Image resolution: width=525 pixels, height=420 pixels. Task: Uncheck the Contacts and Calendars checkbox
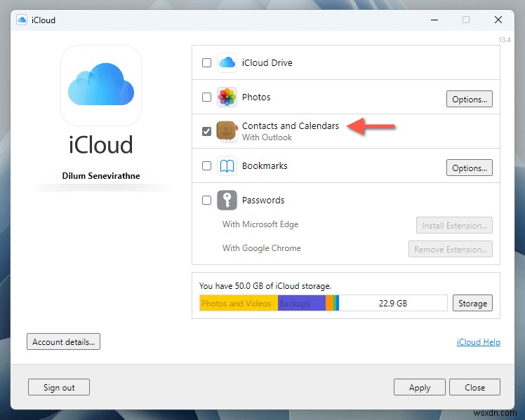[x=206, y=131]
